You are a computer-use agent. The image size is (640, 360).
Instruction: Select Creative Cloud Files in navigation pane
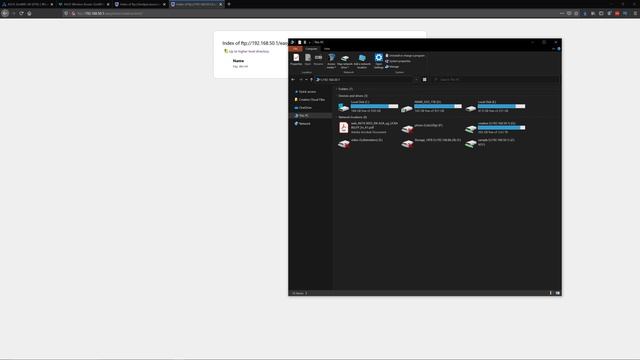coord(311,100)
